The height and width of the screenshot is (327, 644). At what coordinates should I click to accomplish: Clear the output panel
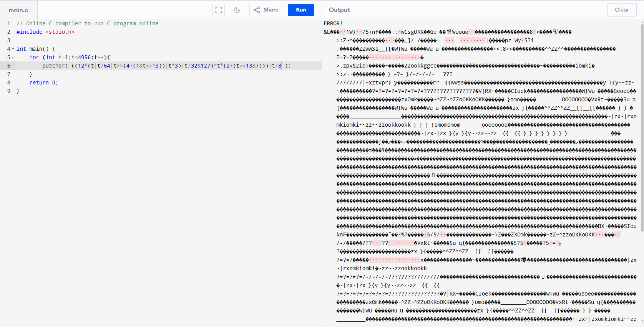click(621, 10)
